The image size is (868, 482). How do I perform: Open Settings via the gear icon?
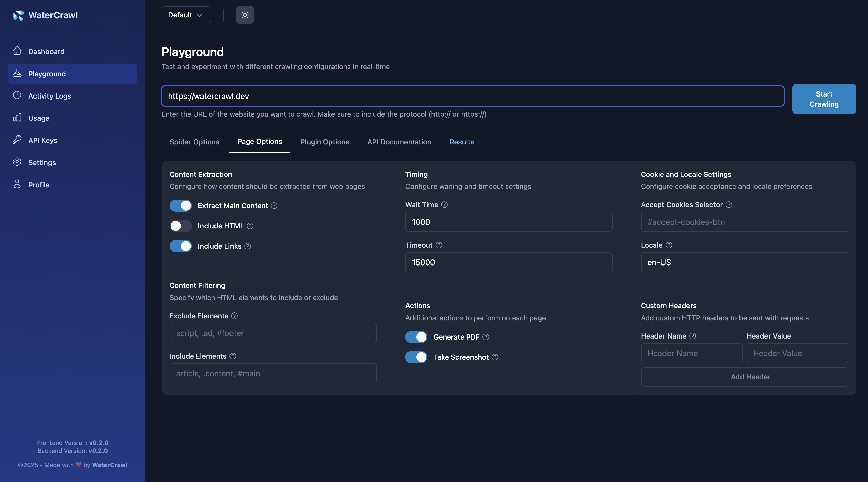click(17, 162)
